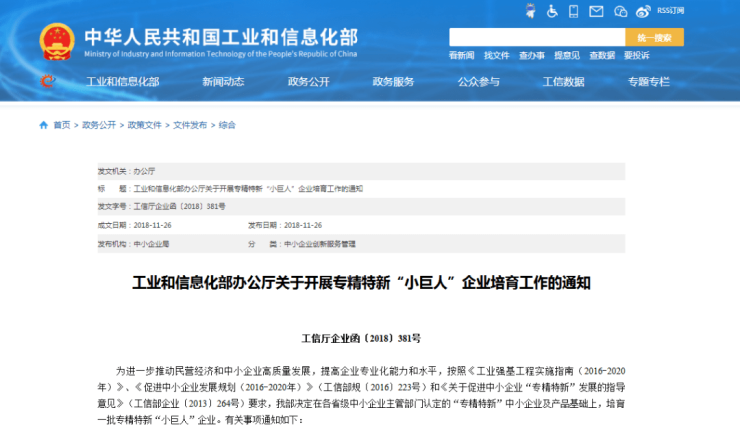Image resolution: width=740 pixels, height=447 pixels.
Task: Select the 政务服务 navigation item
Action: coord(393,82)
